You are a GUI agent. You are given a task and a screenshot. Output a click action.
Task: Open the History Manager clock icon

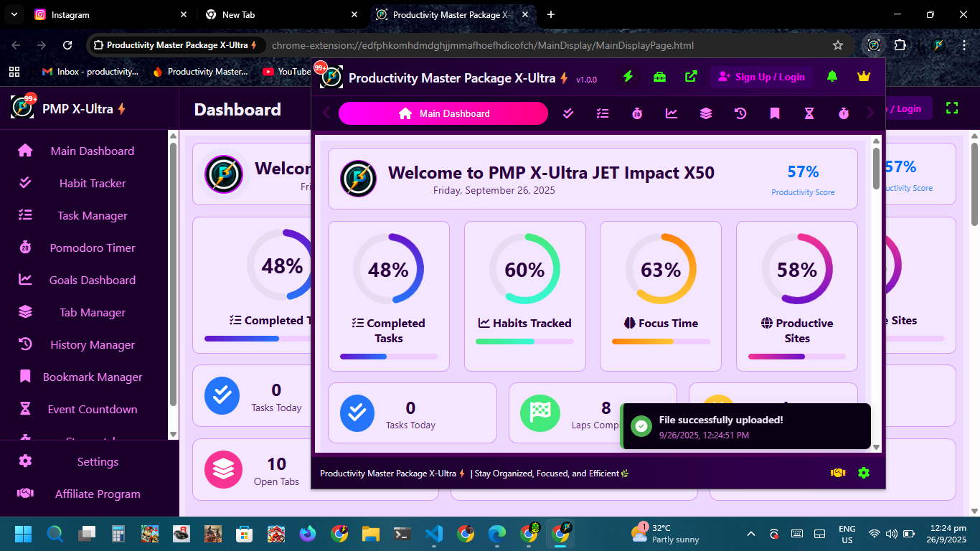point(740,113)
